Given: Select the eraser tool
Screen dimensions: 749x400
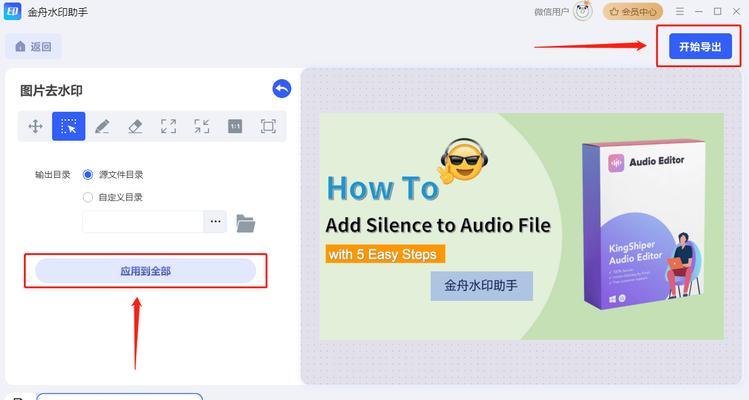Looking at the screenshot, I should [x=135, y=127].
